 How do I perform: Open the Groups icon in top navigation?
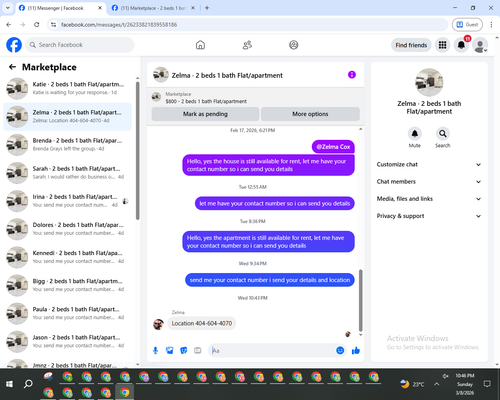[x=294, y=45]
